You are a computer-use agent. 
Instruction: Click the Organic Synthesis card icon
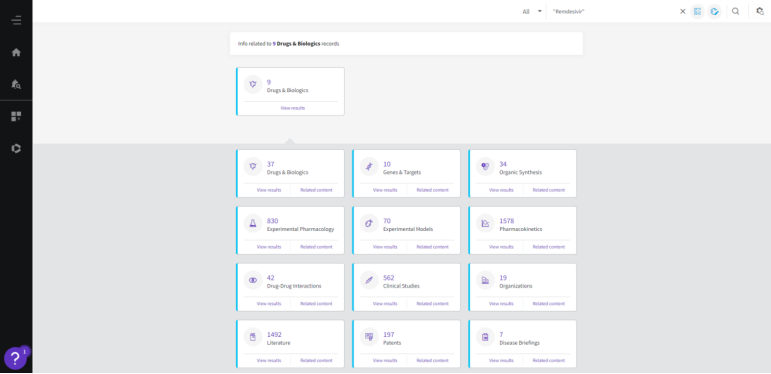(x=485, y=167)
